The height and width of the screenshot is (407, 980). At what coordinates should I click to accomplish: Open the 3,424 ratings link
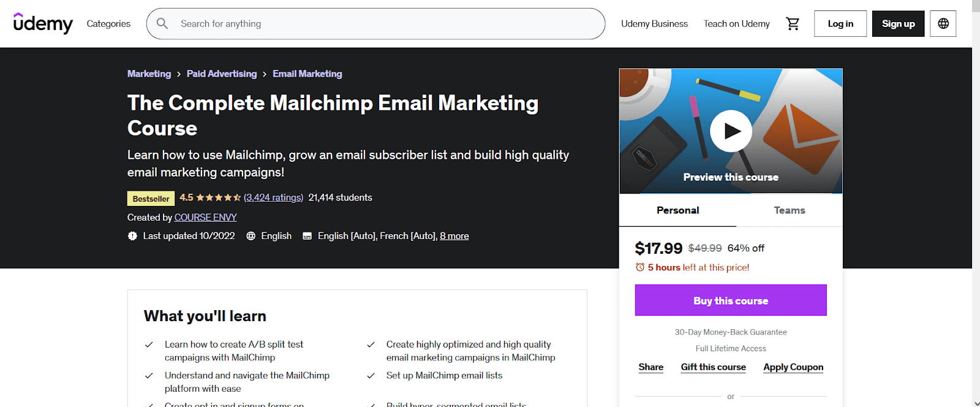coord(273,197)
